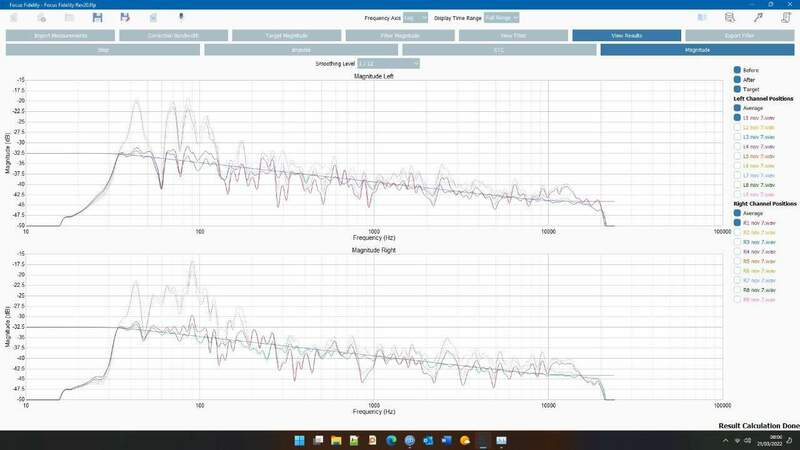The width and height of the screenshot is (800, 450).
Task: Click the magnifier search icon at top right
Action: [731, 17]
